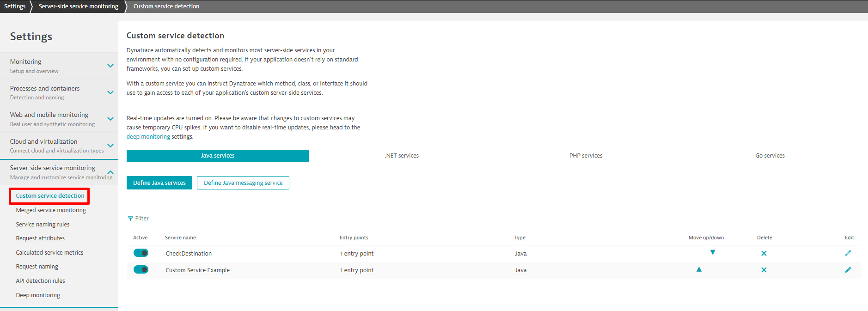Select the Go services tab
This screenshot has width=868, height=311.
(x=770, y=156)
